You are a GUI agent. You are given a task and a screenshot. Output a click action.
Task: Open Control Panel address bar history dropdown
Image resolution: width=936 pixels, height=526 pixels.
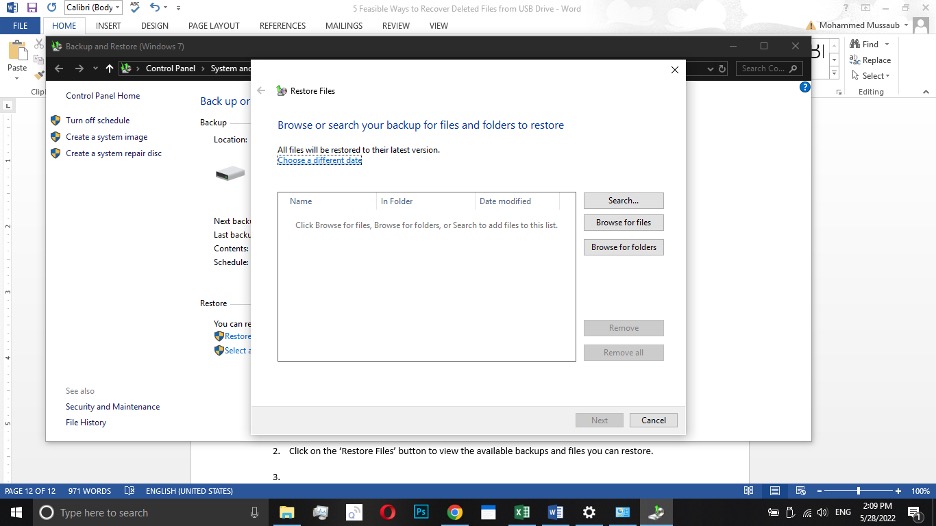click(710, 69)
